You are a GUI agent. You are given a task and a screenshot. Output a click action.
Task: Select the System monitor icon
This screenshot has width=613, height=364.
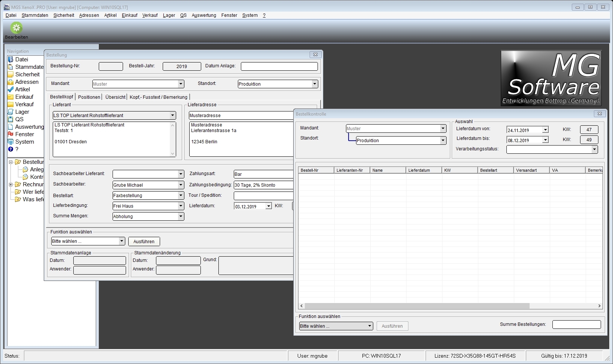tap(10, 142)
